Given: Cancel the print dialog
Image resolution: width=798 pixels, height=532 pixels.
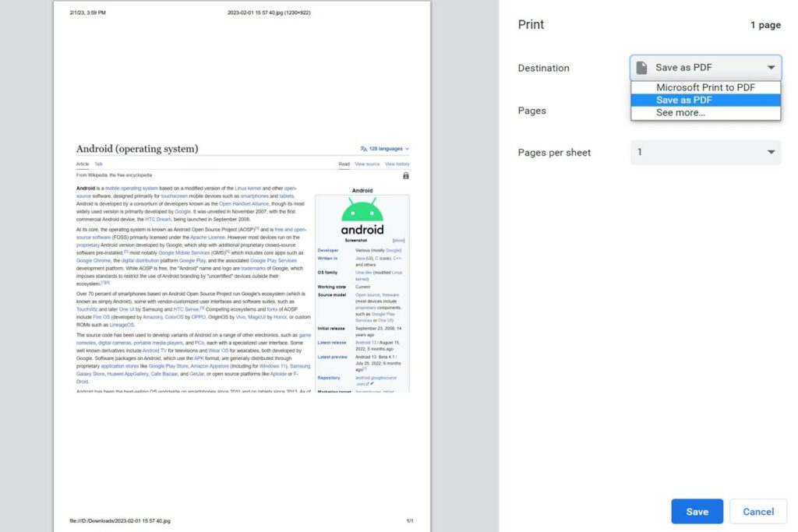Looking at the screenshot, I should click(758, 512).
